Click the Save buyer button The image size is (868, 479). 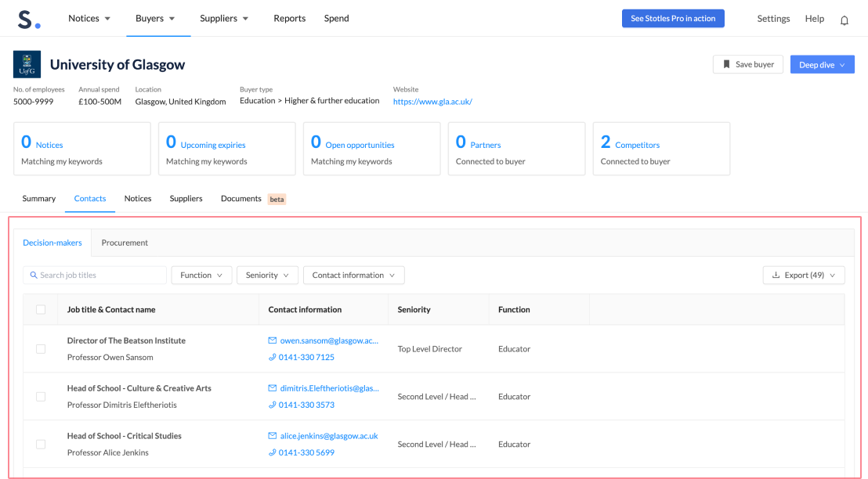tap(747, 64)
